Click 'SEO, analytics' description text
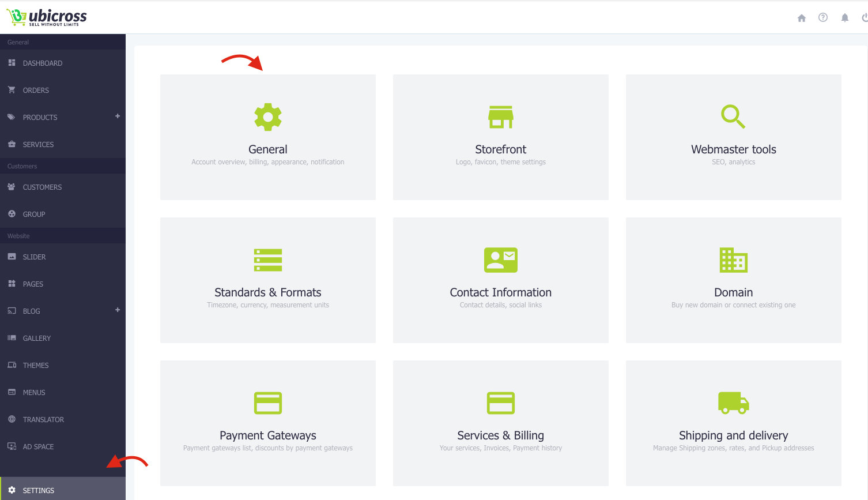Viewport: 868px width, 500px height. coord(734,162)
